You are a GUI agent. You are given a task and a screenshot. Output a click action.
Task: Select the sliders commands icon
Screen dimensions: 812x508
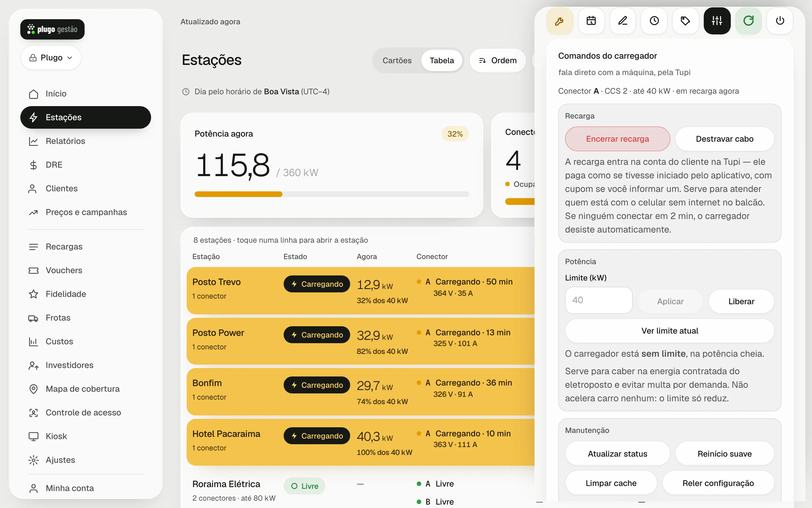(717, 21)
